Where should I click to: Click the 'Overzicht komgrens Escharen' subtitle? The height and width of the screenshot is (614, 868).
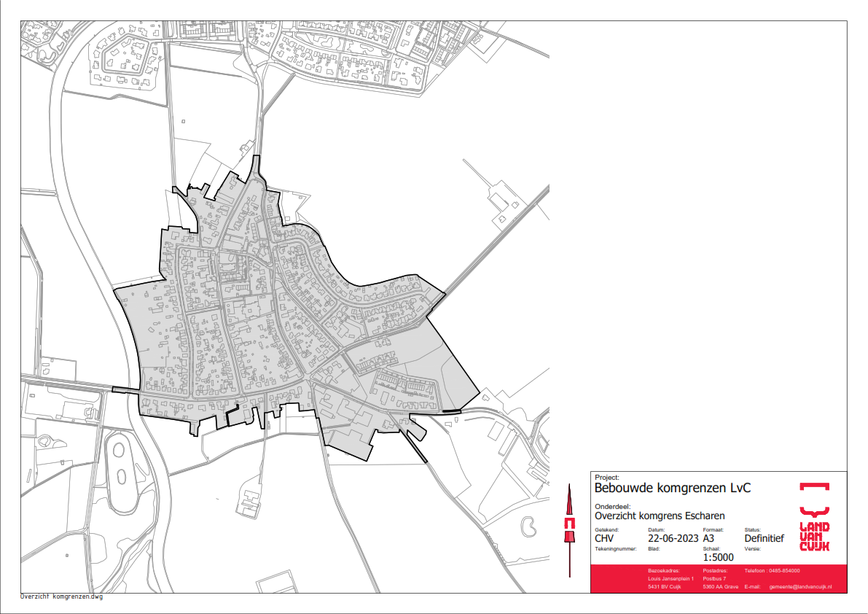coord(660,516)
